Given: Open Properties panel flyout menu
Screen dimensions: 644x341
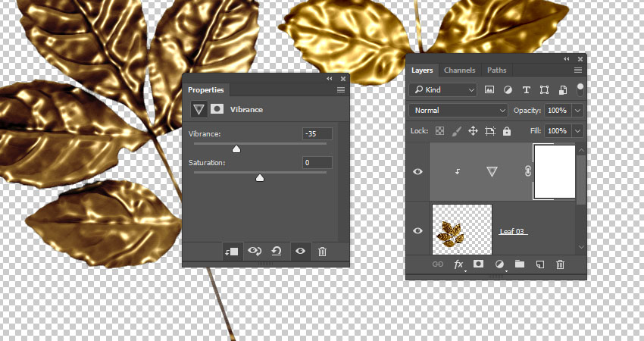Looking at the screenshot, I should pyautogui.click(x=340, y=90).
